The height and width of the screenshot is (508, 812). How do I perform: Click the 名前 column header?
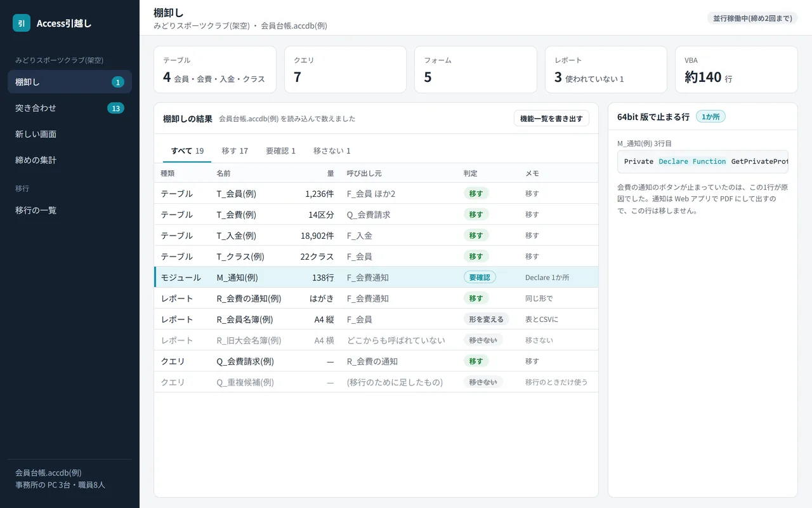pyautogui.click(x=223, y=173)
